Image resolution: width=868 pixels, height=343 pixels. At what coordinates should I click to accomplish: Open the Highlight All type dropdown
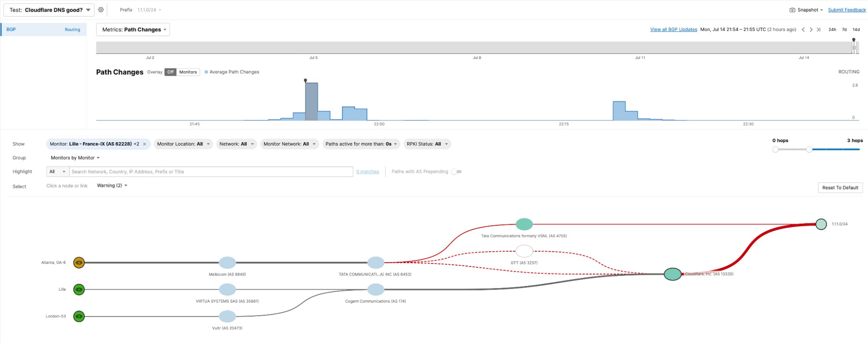[x=57, y=172]
